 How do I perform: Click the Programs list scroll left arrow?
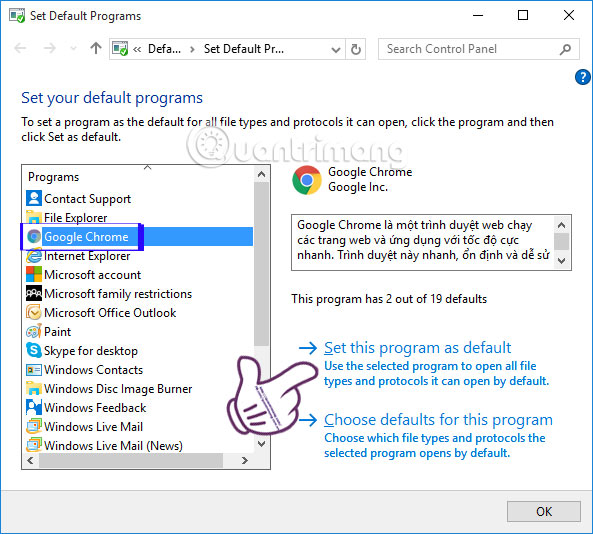tap(31, 460)
